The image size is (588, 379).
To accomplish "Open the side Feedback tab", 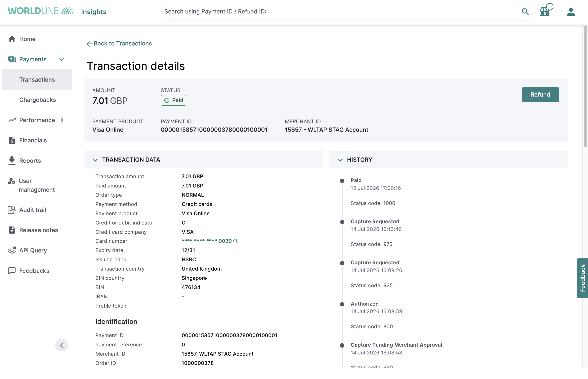I will (x=582, y=278).
